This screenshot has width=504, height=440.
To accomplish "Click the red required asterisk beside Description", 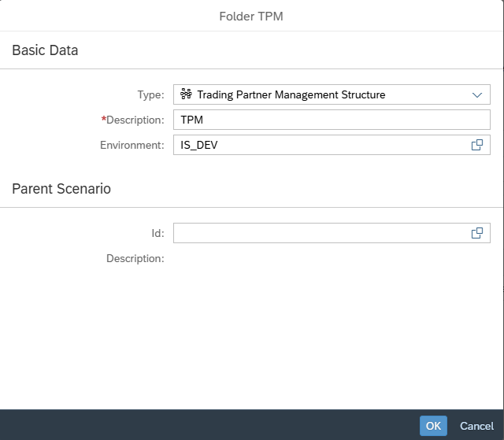I will tap(102, 120).
